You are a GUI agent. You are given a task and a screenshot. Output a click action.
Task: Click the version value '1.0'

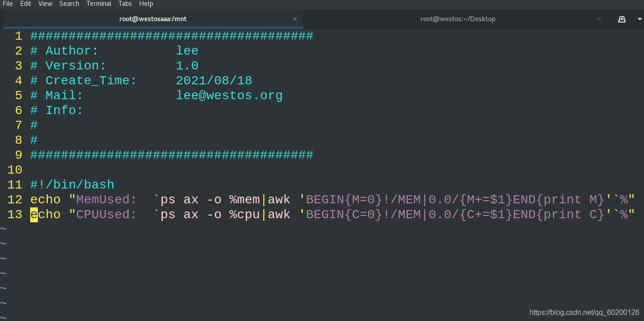coord(187,65)
